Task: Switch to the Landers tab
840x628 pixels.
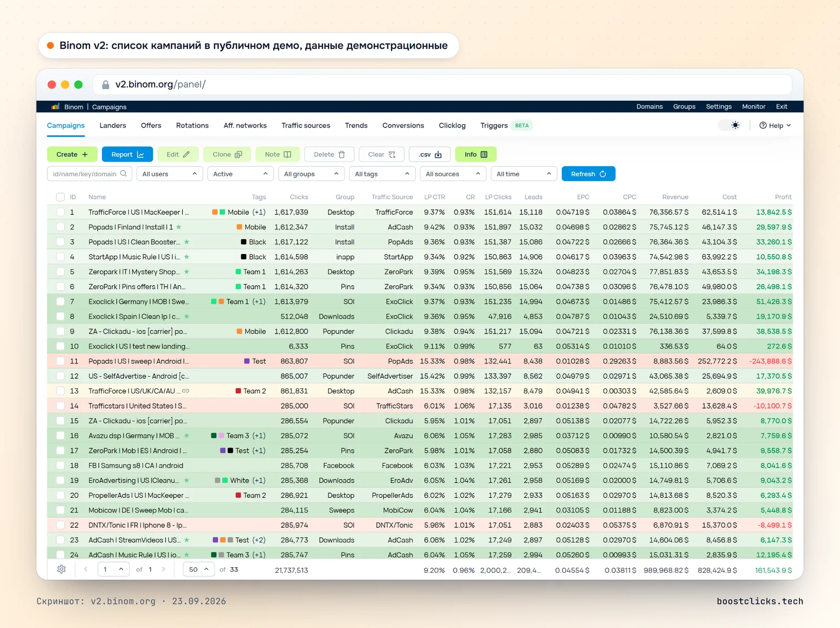Action: pyautogui.click(x=113, y=125)
